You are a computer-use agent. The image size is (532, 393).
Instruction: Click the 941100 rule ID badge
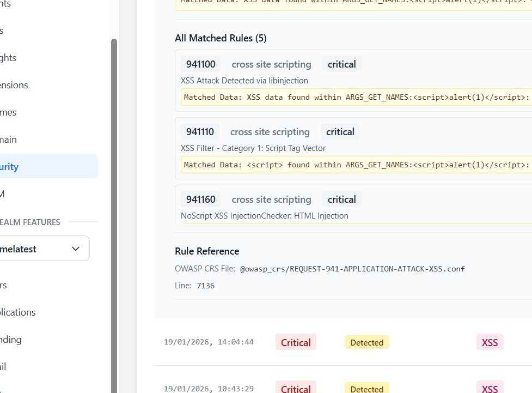tap(201, 64)
